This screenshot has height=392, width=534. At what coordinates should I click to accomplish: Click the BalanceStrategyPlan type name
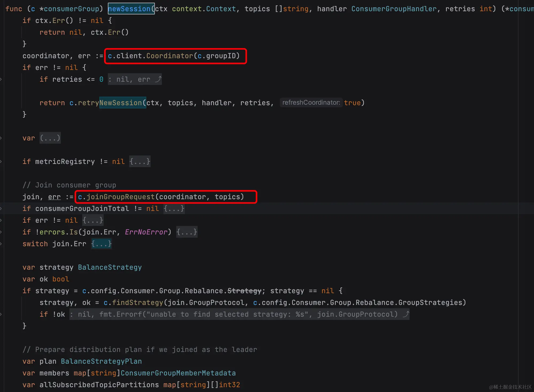click(101, 361)
